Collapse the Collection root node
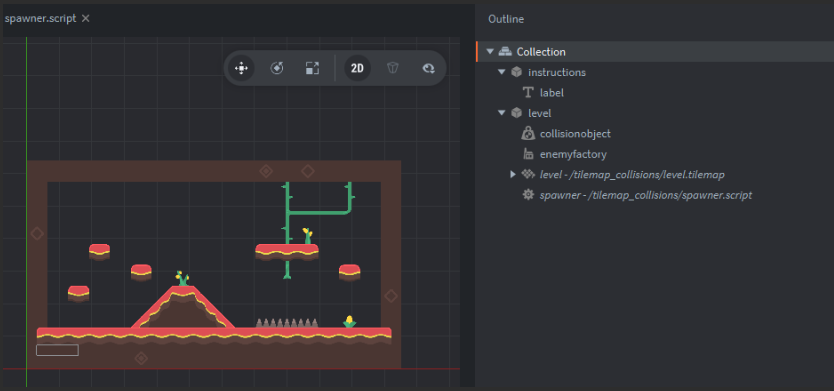The height and width of the screenshot is (391, 834). [490, 52]
